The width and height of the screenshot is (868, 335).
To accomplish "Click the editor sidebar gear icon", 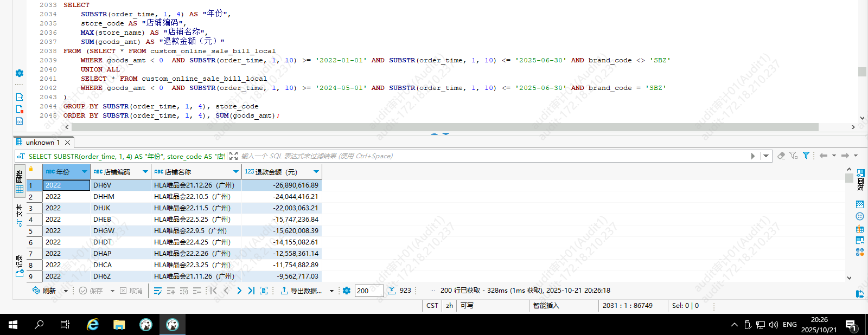I will pyautogui.click(x=20, y=73).
